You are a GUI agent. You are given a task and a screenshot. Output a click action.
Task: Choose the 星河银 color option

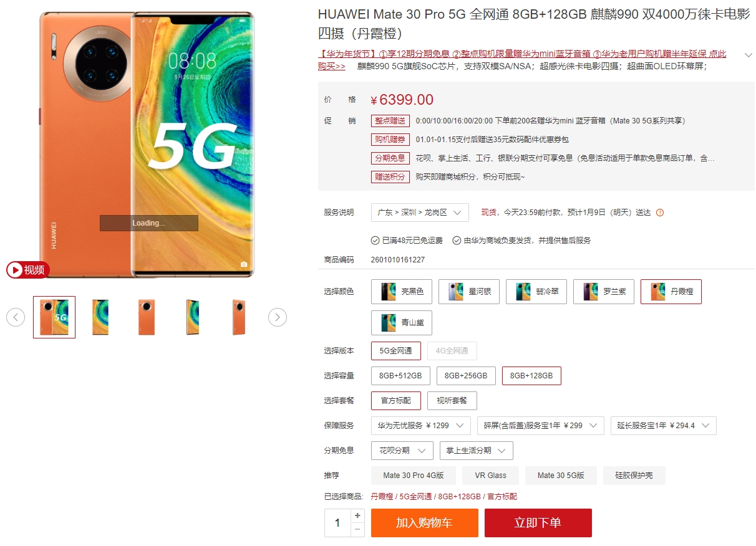pyautogui.click(x=469, y=292)
